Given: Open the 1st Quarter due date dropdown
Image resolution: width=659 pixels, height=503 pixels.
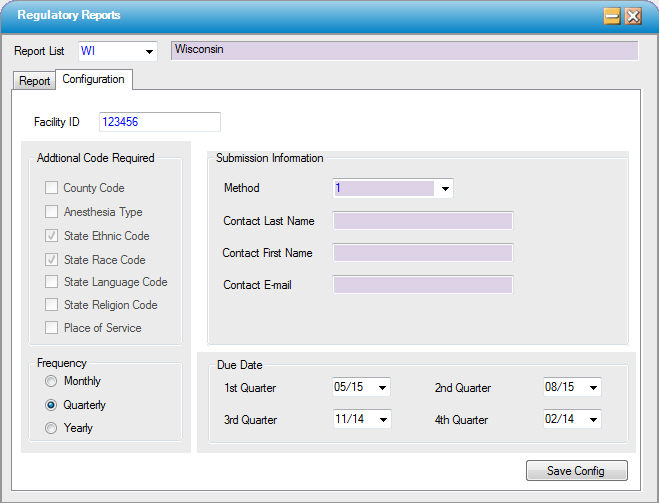Looking at the screenshot, I should 383,388.
